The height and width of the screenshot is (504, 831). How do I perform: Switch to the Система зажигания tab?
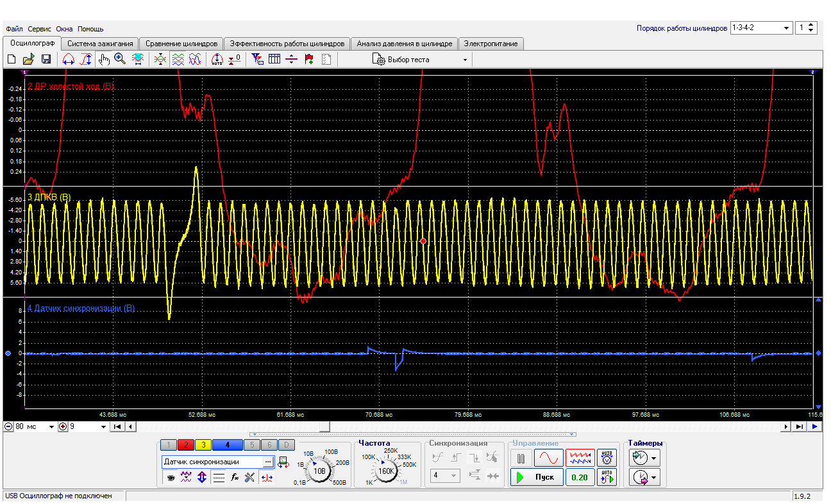pyautogui.click(x=101, y=44)
